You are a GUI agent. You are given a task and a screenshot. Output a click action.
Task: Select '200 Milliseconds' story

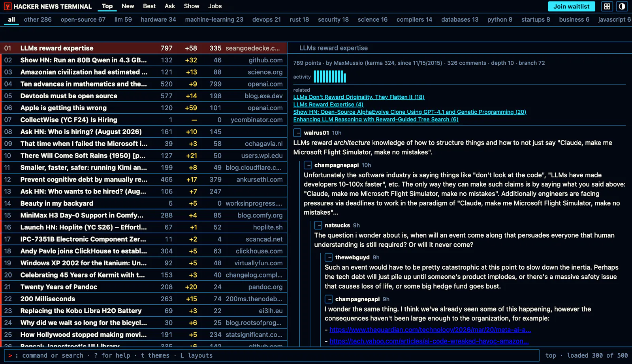pos(144,299)
